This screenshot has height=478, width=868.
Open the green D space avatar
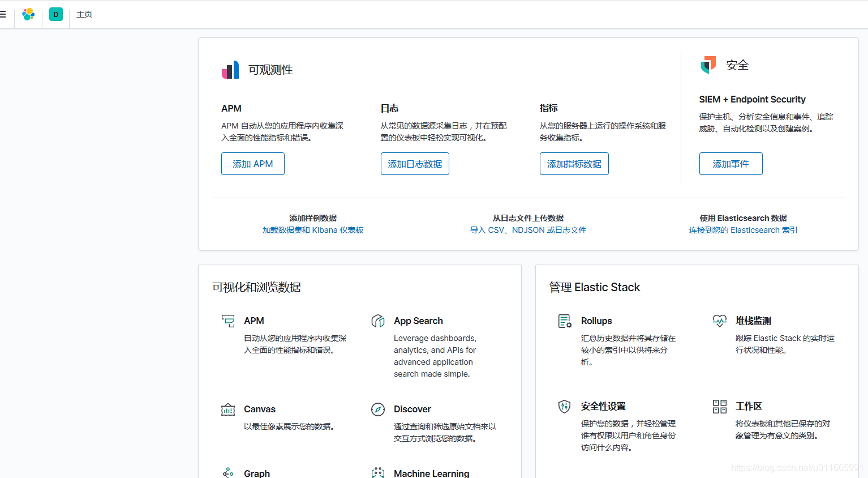(x=56, y=14)
